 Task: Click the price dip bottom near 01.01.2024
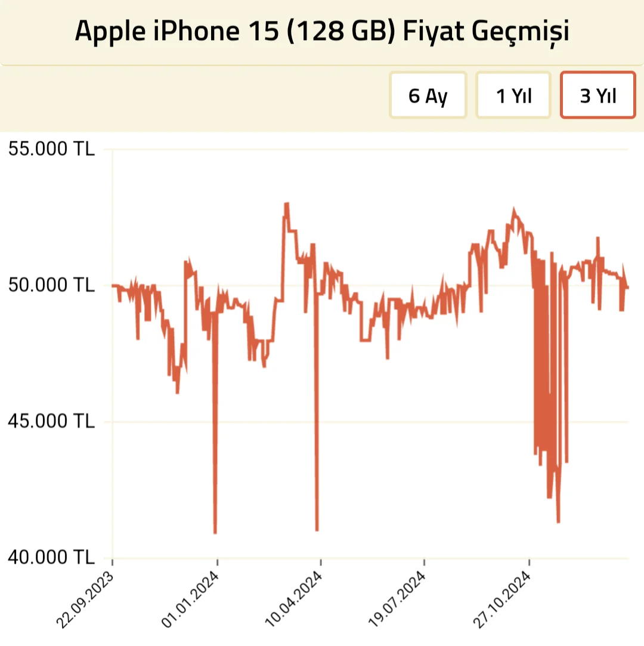point(215,532)
